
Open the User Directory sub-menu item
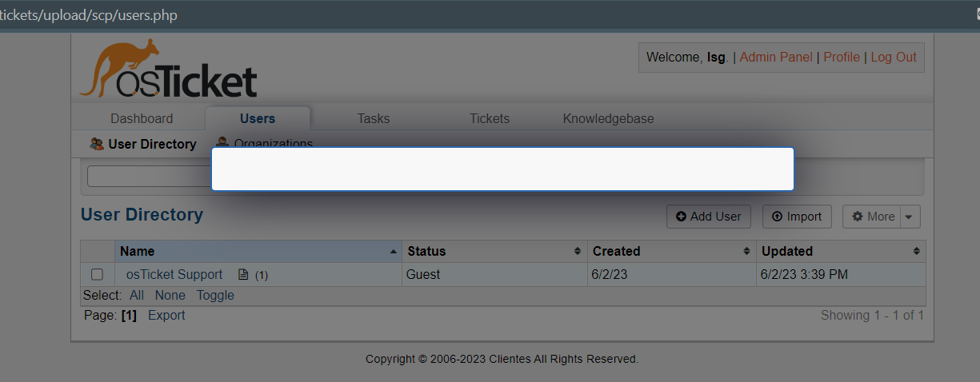point(143,144)
